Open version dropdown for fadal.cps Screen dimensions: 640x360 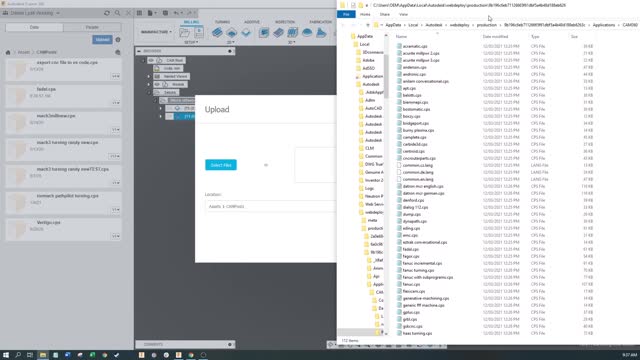pyautogui.click(x=116, y=103)
